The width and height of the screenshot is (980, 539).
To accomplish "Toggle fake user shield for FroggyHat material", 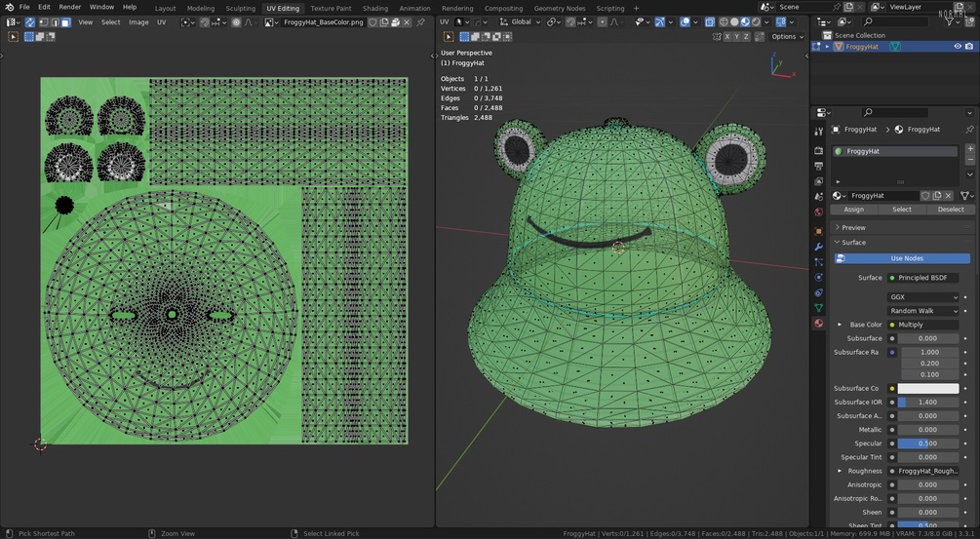I will click(925, 196).
